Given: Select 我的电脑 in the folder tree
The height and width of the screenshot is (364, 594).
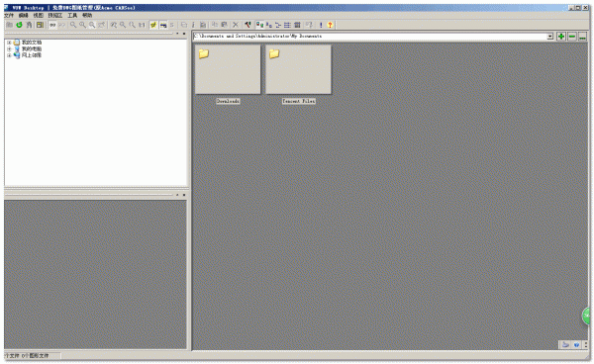Looking at the screenshot, I should 32,48.
